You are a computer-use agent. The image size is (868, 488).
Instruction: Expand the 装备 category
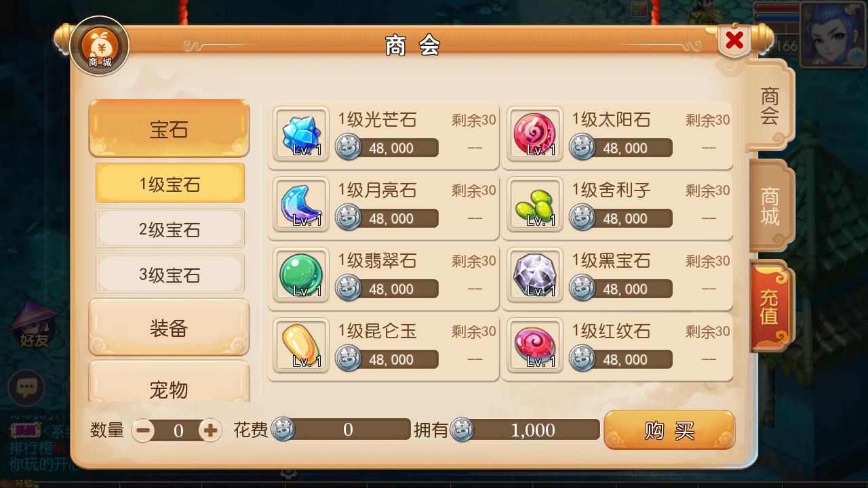[169, 327]
